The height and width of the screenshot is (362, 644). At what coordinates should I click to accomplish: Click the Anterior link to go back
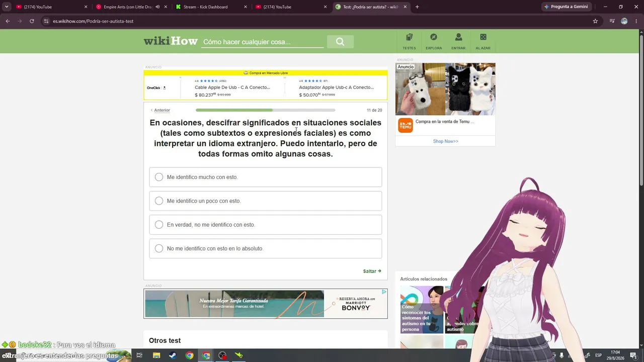click(160, 110)
